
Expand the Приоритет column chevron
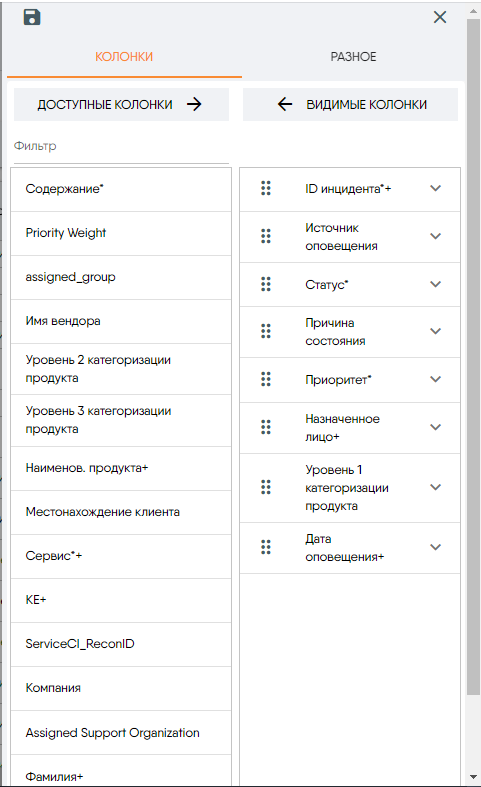tap(435, 379)
